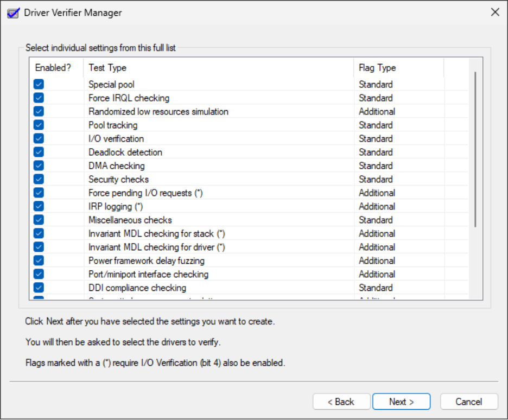
Task: Click the Next button
Action: tap(401, 402)
